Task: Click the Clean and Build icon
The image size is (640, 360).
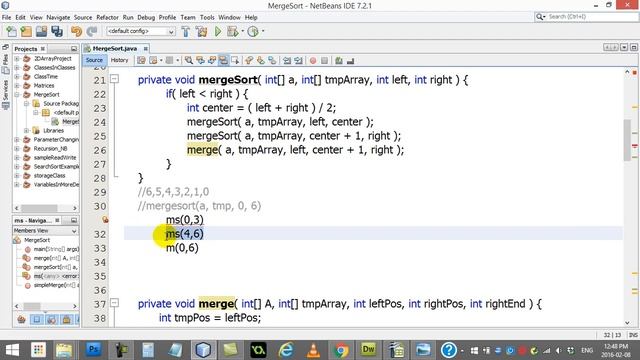Action: pos(201,31)
